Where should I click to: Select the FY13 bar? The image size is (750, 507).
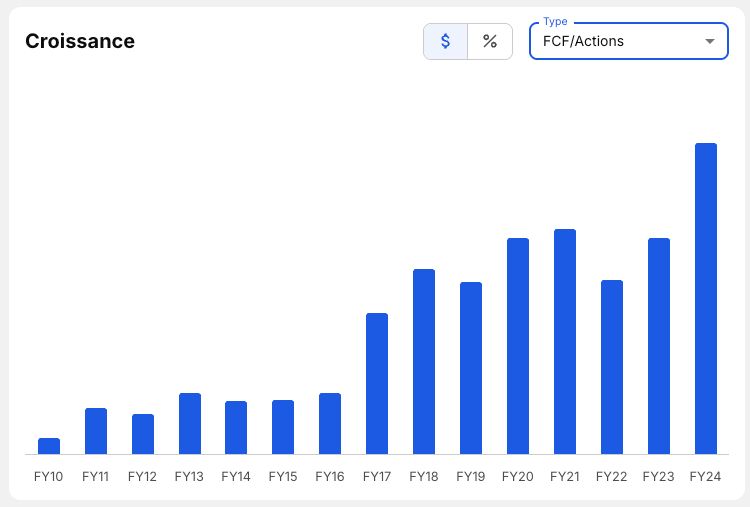pyautogui.click(x=190, y=423)
